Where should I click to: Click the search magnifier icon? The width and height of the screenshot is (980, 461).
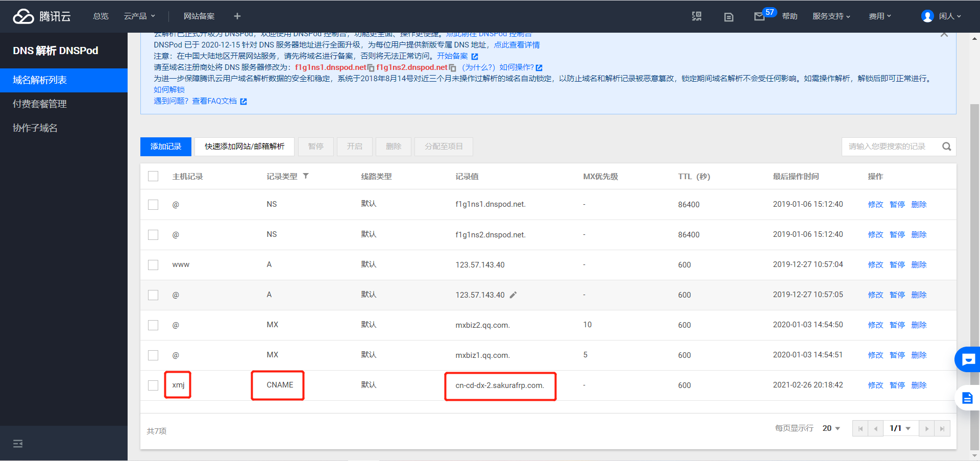click(946, 147)
